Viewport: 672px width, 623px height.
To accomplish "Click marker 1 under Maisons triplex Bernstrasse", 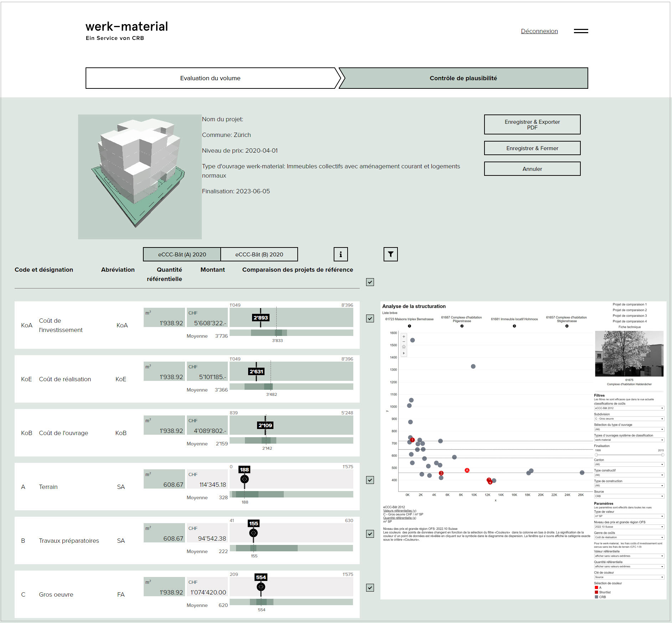I will click(409, 326).
